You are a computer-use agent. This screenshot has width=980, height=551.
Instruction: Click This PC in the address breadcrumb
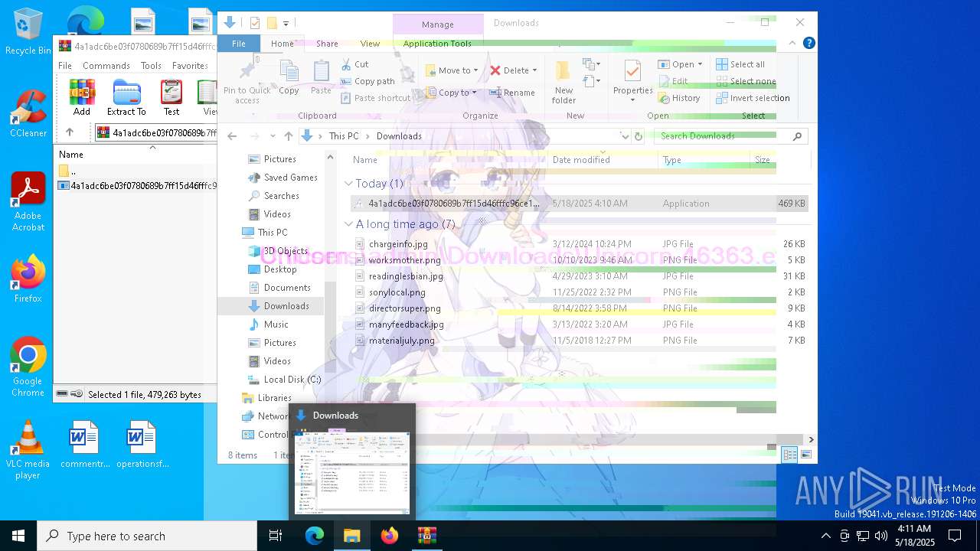pyautogui.click(x=343, y=136)
